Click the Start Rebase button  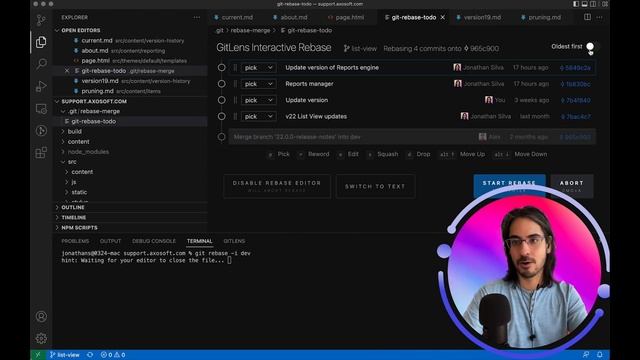pos(509,186)
